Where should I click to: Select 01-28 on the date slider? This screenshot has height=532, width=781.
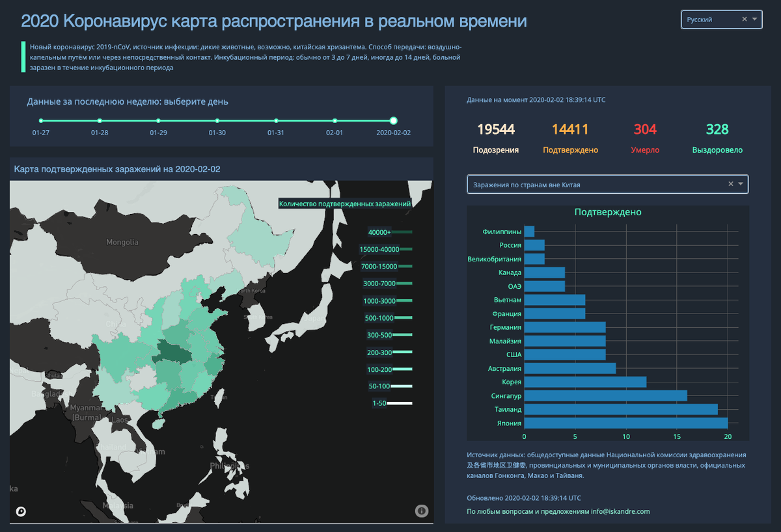[x=100, y=121]
